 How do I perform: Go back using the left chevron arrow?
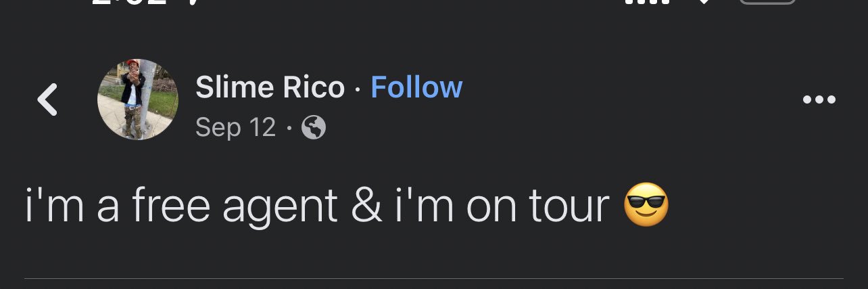tap(47, 100)
